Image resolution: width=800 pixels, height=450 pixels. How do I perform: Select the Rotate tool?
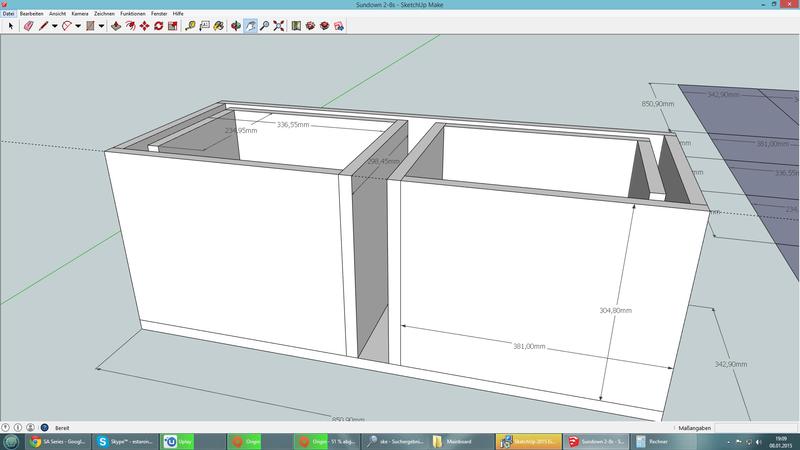click(x=159, y=26)
